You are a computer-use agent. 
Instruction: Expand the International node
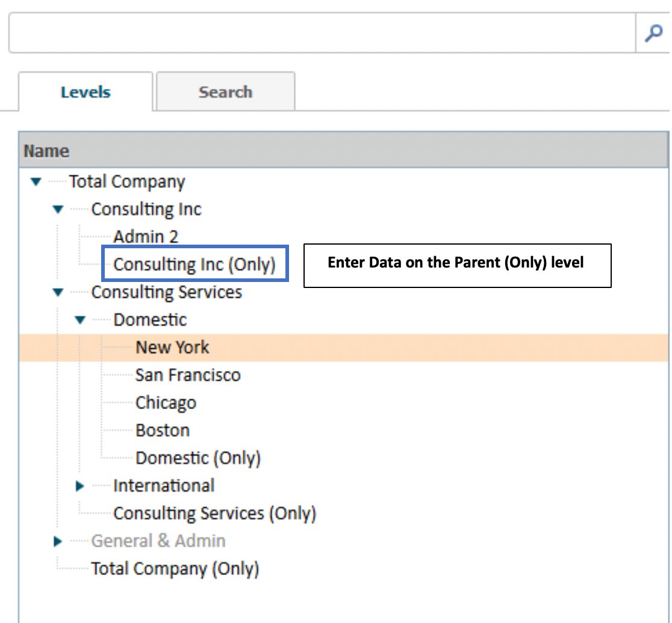point(79,486)
